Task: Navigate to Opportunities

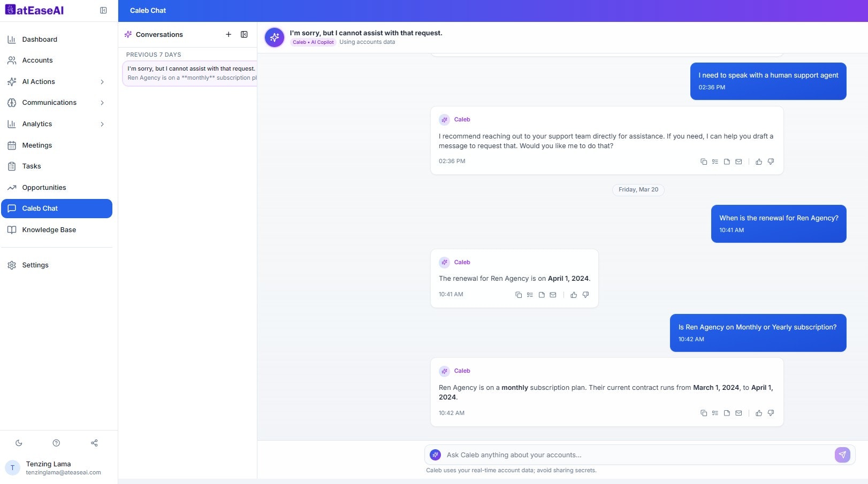Action: [57, 187]
